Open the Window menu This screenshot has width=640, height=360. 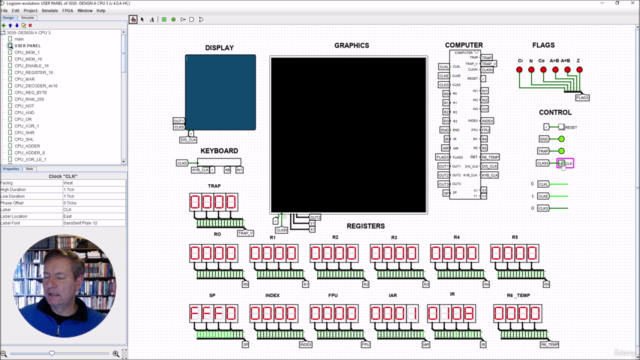click(x=85, y=11)
